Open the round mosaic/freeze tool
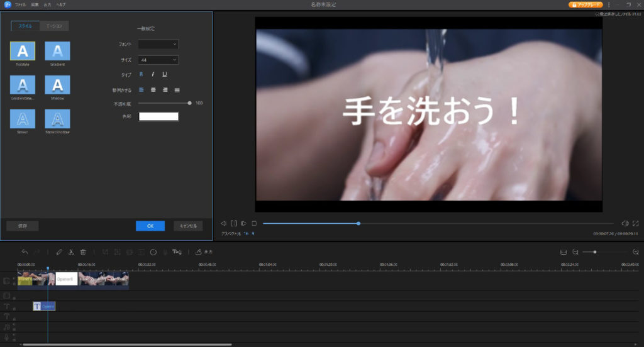This screenshot has height=347, width=644. (x=153, y=251)
